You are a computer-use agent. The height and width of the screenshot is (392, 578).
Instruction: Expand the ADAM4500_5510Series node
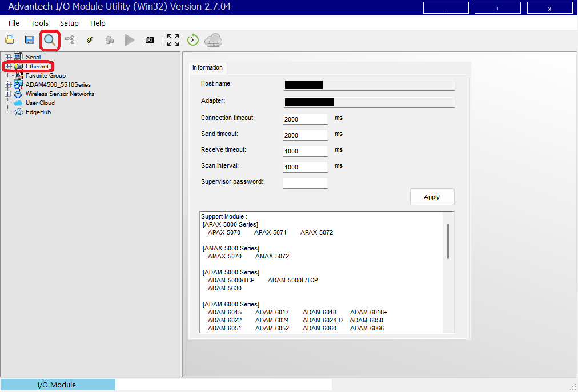coord(7,84)
